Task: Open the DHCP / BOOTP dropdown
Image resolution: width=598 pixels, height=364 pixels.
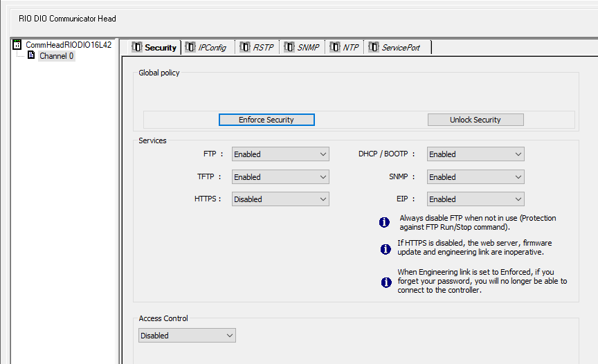Action: click(x=475, y=154)
